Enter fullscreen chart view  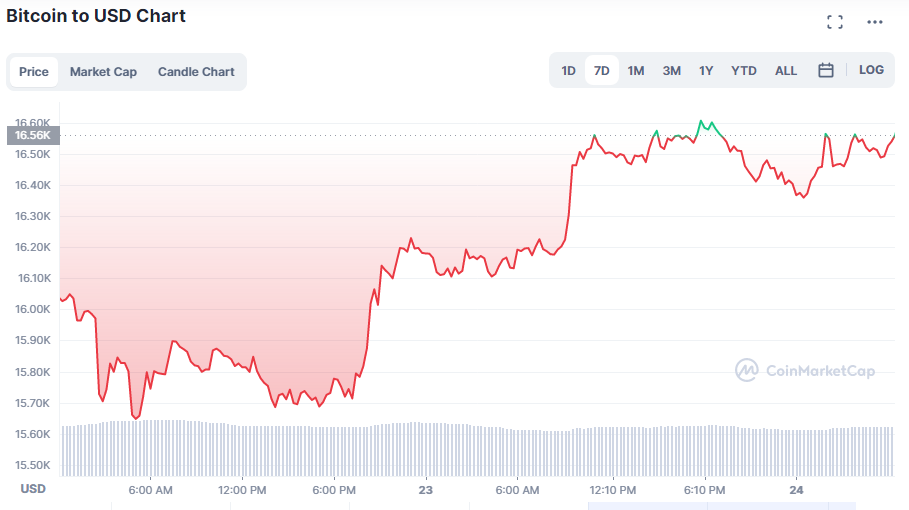point(835,22)
